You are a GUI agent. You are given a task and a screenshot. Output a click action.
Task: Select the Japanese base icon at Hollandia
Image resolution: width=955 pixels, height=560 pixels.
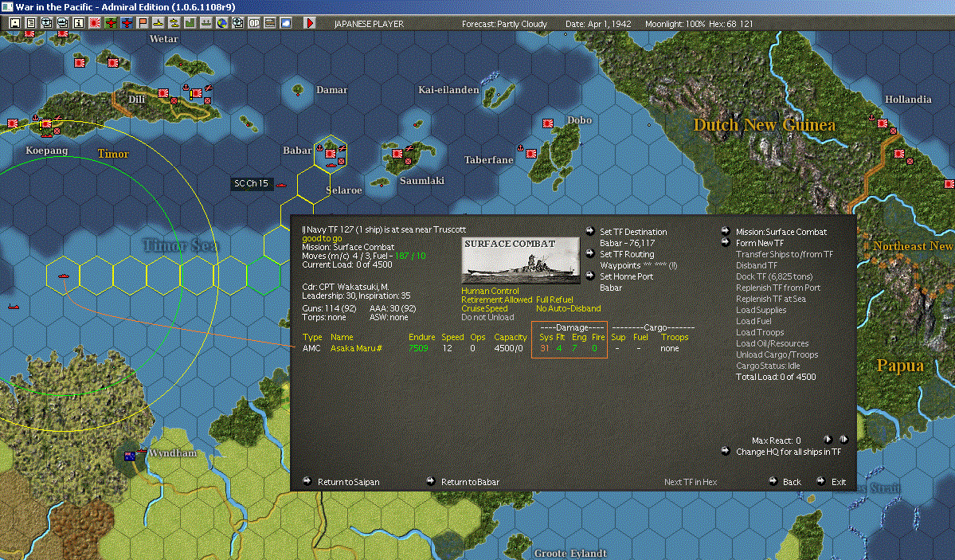tap(883, 123)
